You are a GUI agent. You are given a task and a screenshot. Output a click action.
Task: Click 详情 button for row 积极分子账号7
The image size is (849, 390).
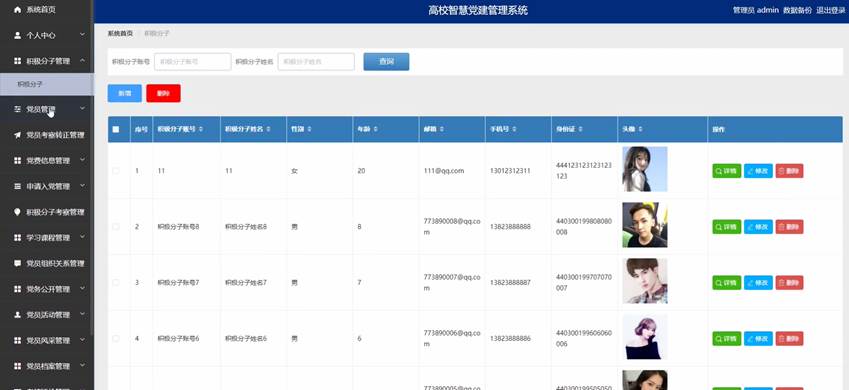pos(727,283)
